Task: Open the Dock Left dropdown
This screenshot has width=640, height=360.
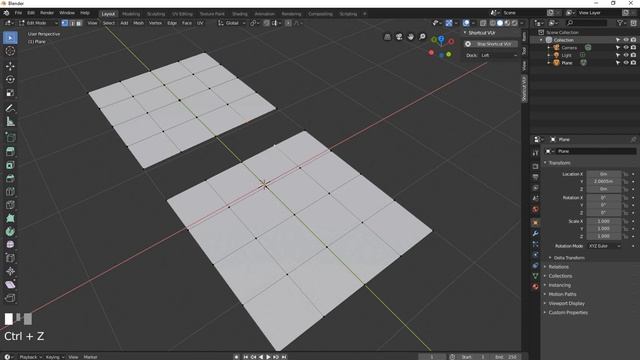Action: point(499,55)
